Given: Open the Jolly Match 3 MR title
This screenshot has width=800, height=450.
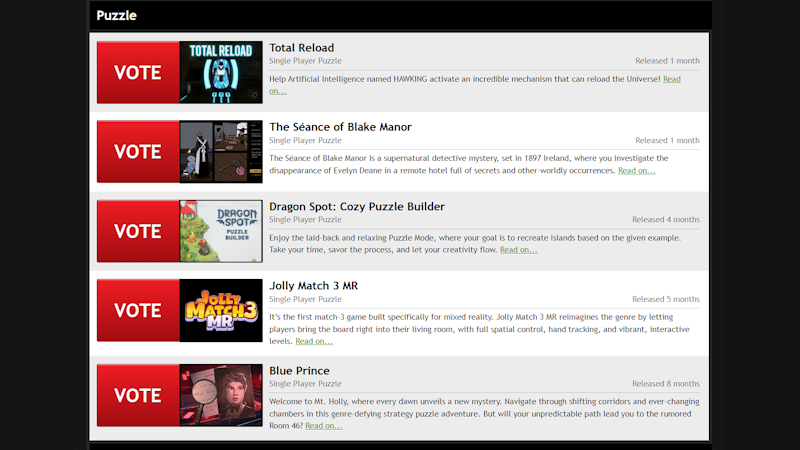Looking at the screenshot, I should [314, 285].
